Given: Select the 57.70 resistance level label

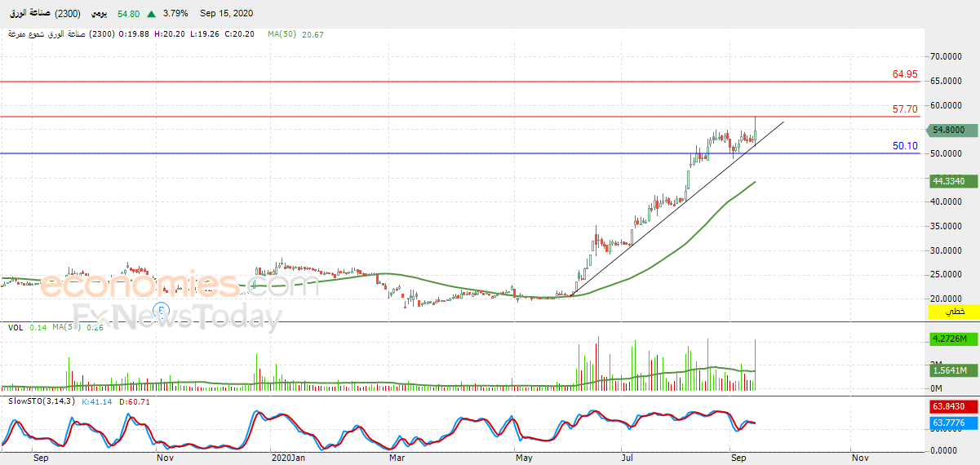Looking at the screenshot, I should tap(905, 109).
